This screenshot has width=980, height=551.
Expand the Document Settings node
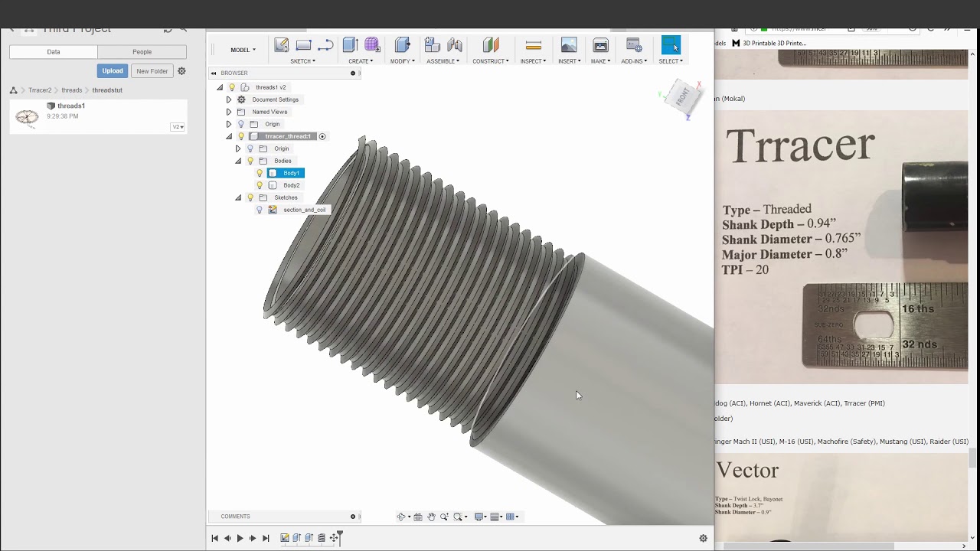pos(229,99)
